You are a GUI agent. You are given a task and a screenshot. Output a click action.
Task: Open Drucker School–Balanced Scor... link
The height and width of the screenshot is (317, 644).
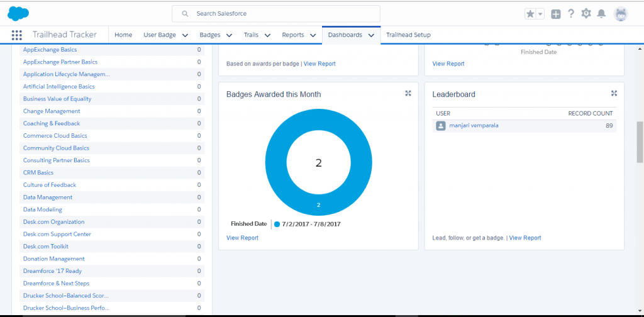[65, 296]
